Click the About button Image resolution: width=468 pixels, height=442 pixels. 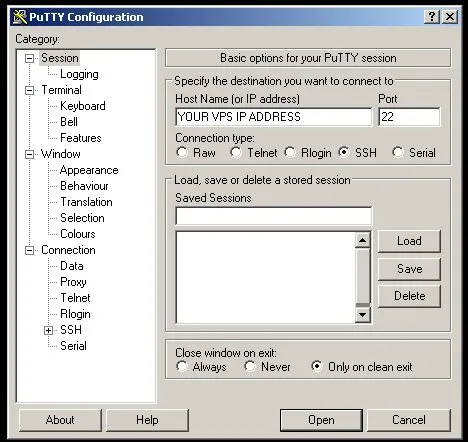pos(60,420)
